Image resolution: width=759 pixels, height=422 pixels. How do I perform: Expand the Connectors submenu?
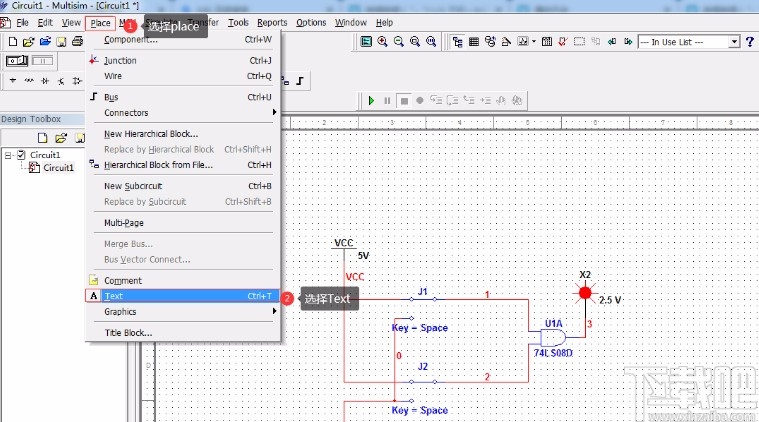[184, 112]
